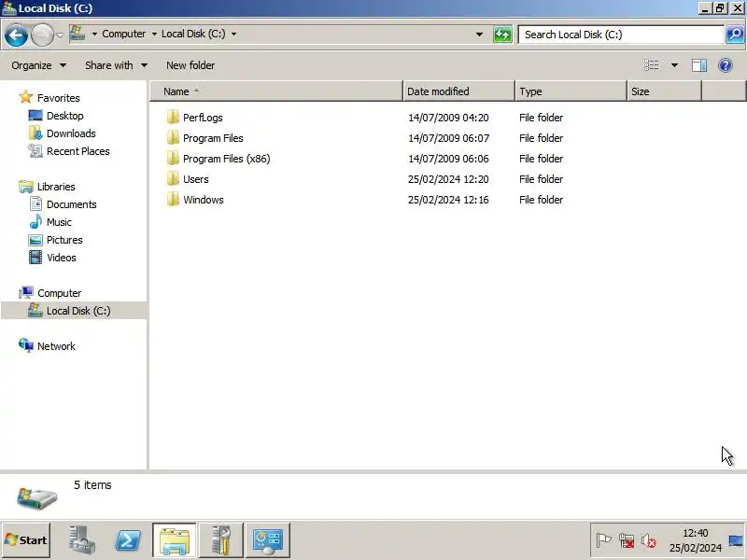Select Network in the navigation pane
The width and height of the screenshot is (747, 560).
tap(56, 346)
